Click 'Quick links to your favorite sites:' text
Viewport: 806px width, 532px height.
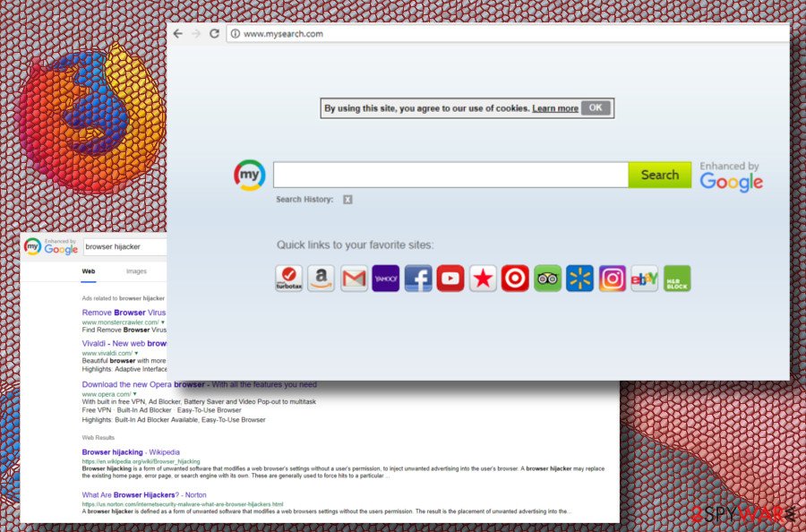[x=356, y=245]
